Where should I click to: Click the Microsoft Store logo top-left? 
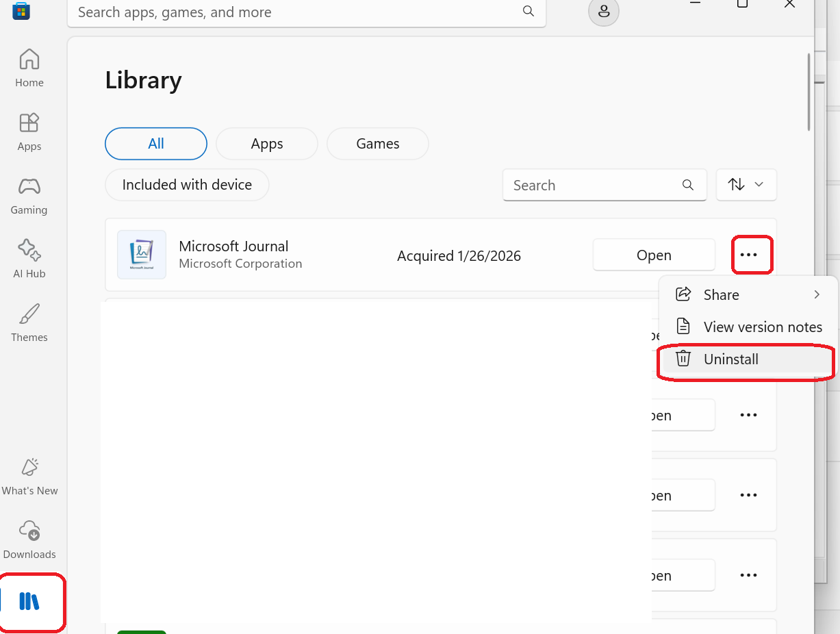[21, 11]
